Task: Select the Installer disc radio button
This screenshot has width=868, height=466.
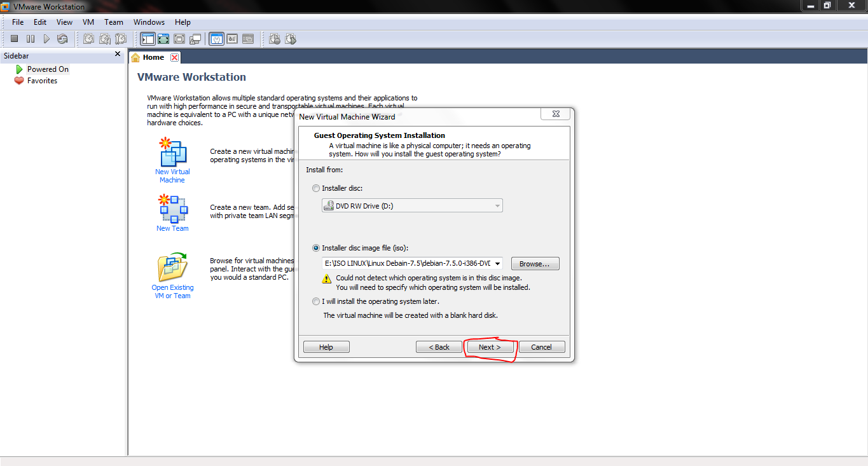Action: (316, 188)
